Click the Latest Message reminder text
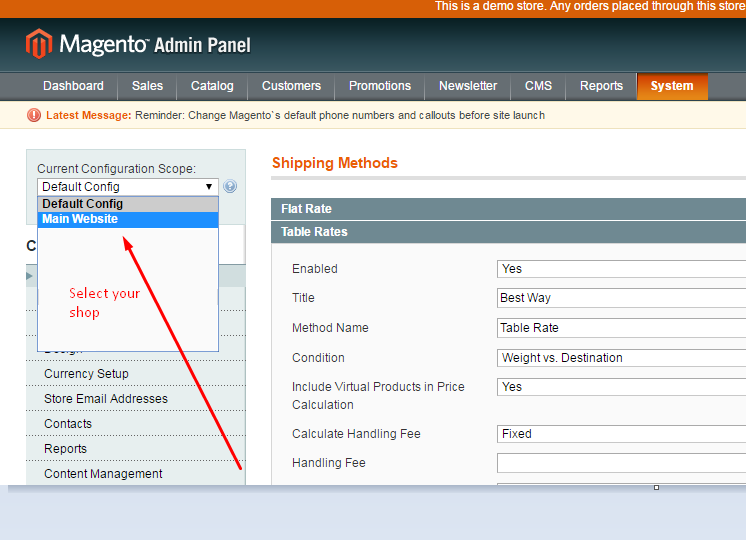746x540 pixels. pyautogui.click(x=340, y=115)
